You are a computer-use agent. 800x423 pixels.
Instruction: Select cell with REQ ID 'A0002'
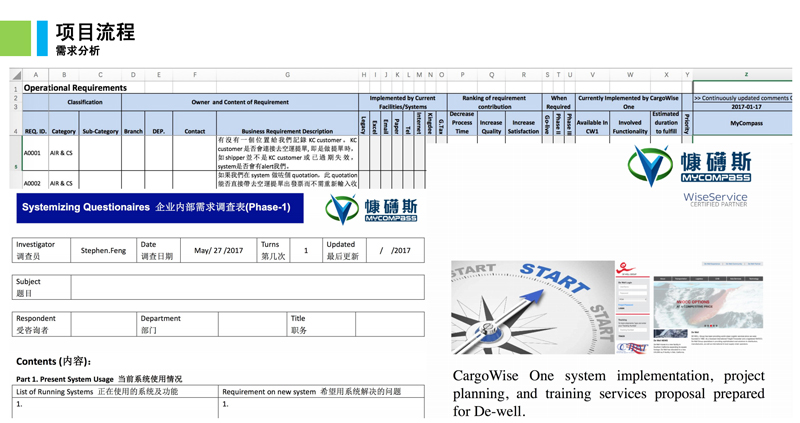[x=35, y=180]
